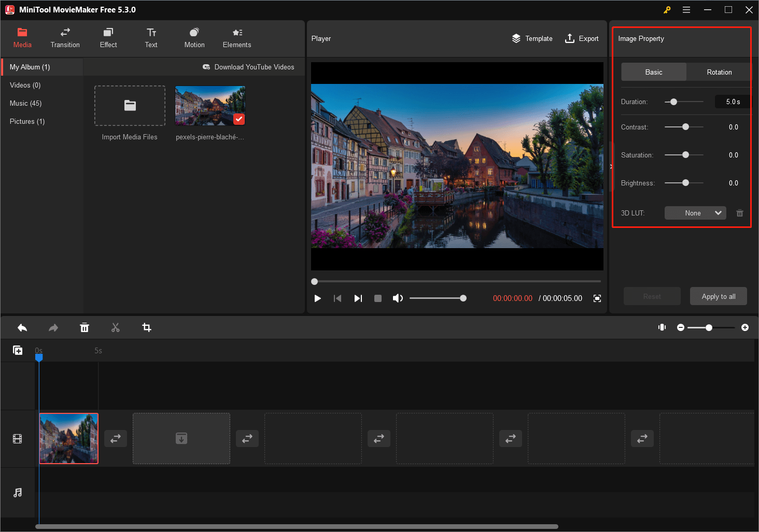Open the Template option
The height and width of the screenshot is (532, 759).
(x=532, y=38)
